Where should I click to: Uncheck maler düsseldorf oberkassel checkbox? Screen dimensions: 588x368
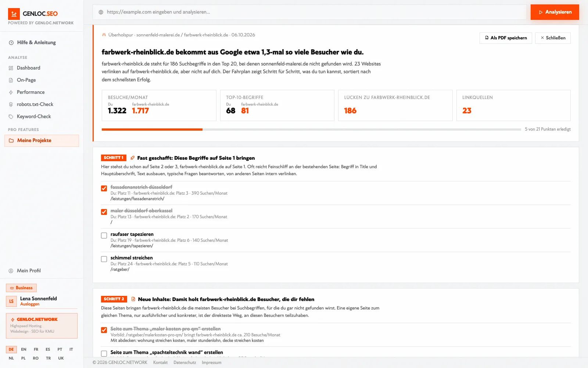[104, 212]
